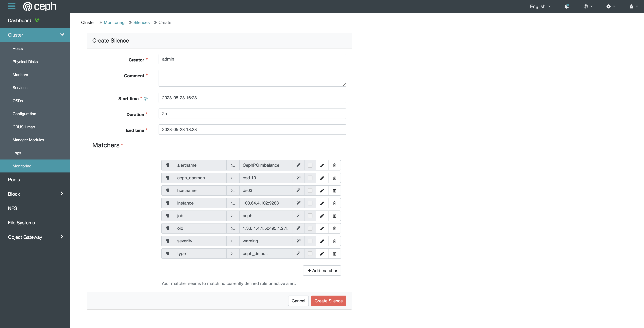The width and height of the screenshot is (644, 328).
Task: Toggle the hamburger navigation menu
Action: tap(12, 6)
